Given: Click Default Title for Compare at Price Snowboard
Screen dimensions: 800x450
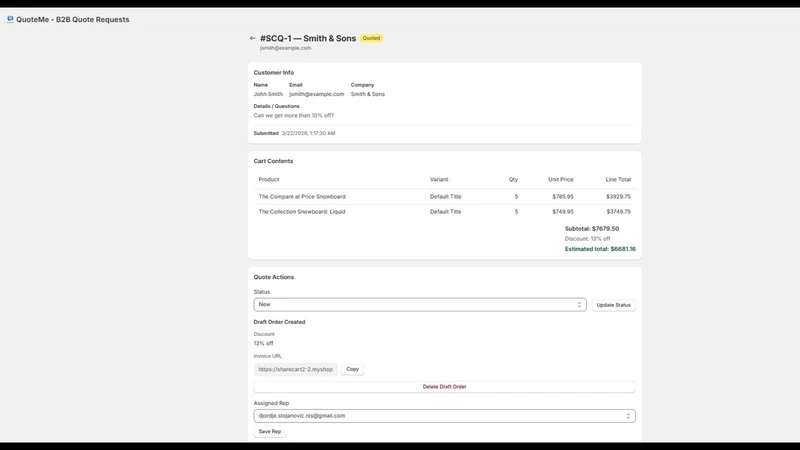Looking at the screenshot, I should 445,196.
